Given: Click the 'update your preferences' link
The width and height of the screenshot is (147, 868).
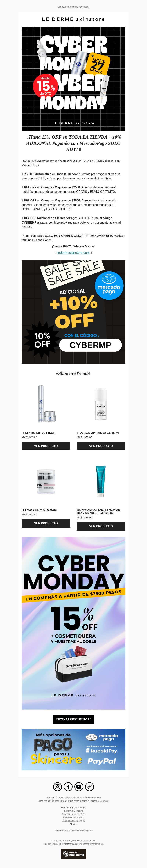Looking at the screenshot, I should pos(64,844).
